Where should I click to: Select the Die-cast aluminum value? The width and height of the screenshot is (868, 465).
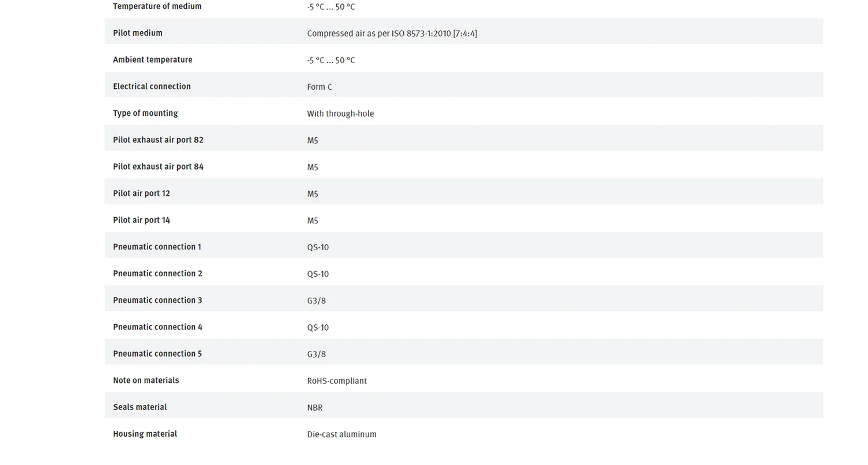point(341,434)
